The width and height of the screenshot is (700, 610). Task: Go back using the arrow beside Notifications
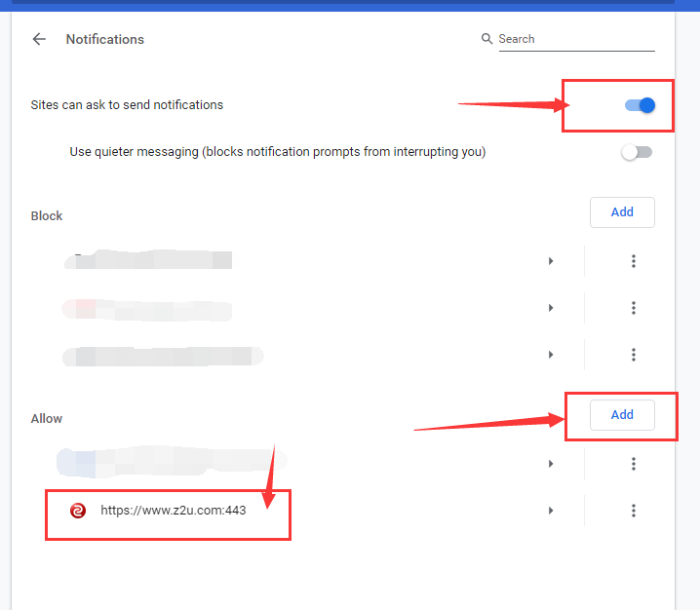[39, 40]
